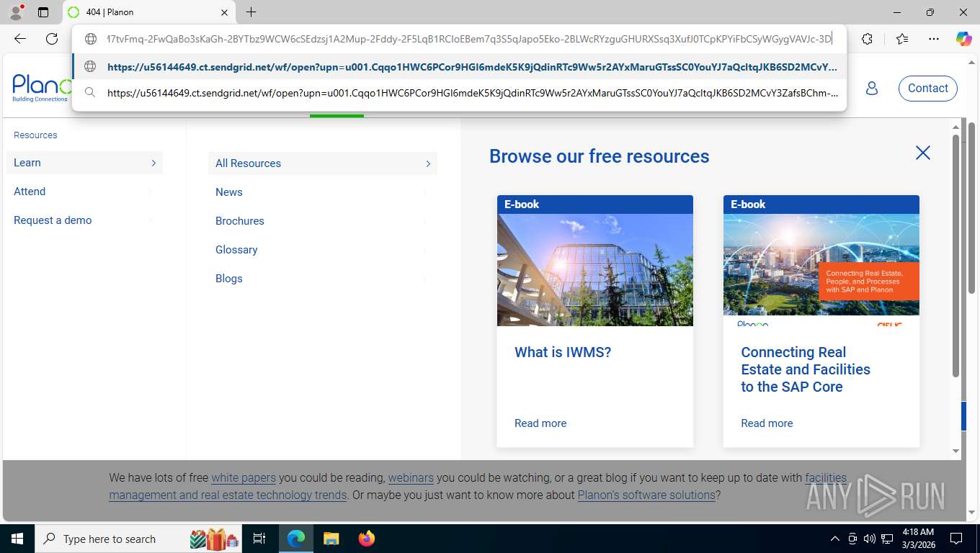Select the bold sendgrid URL suggestion
Image resolution: width=980 pixels, height=553 pixels.
pos(459,67)
